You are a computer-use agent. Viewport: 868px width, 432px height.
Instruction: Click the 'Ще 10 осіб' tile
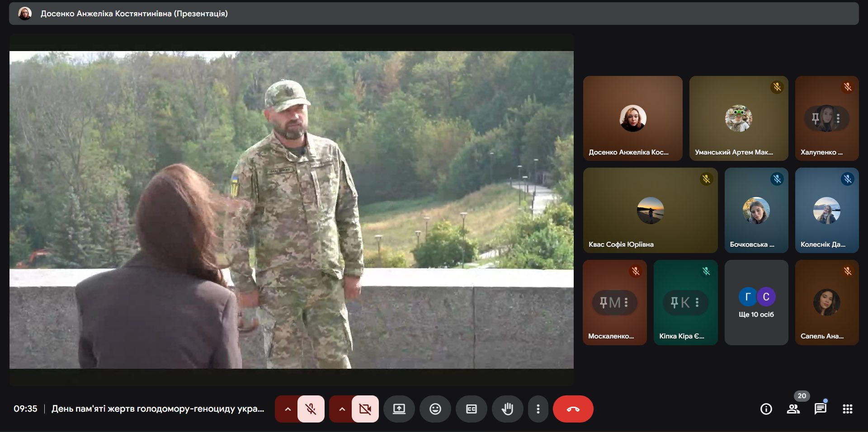(x=756, y=303)
